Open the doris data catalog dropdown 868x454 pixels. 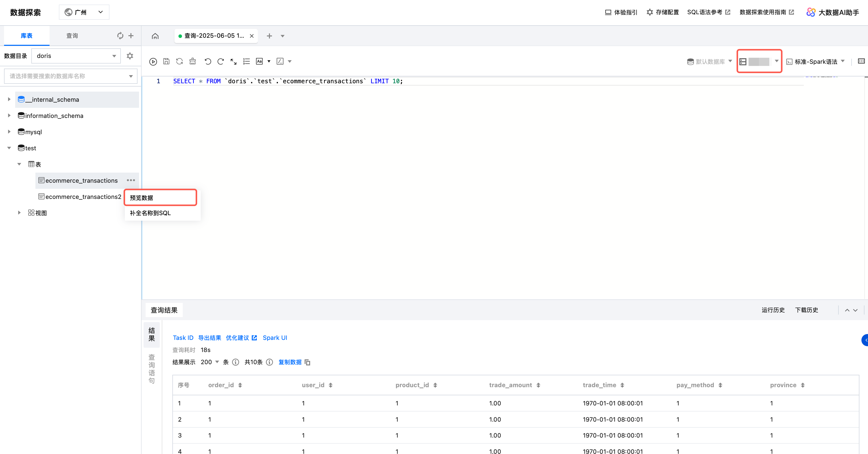point(76,56)
